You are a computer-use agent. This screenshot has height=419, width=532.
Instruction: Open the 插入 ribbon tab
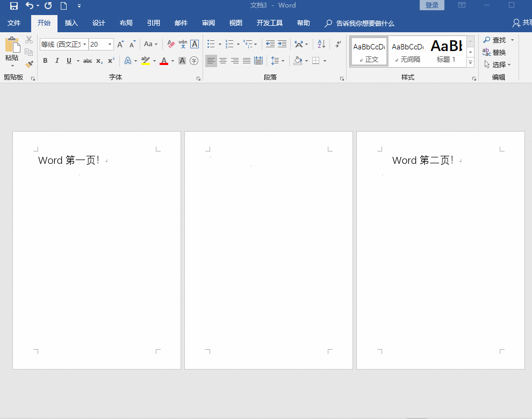(71, 23)
